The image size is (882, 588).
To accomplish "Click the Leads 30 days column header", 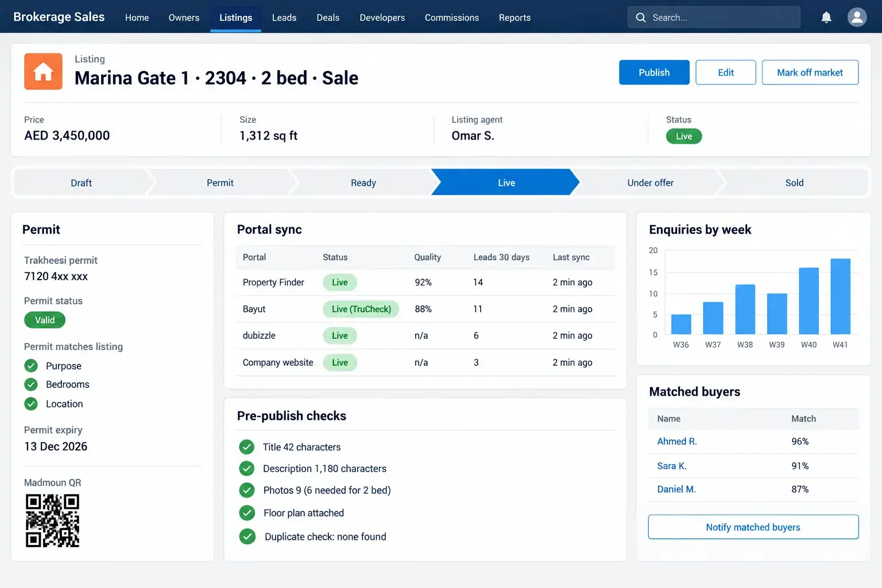I will 501,257.
